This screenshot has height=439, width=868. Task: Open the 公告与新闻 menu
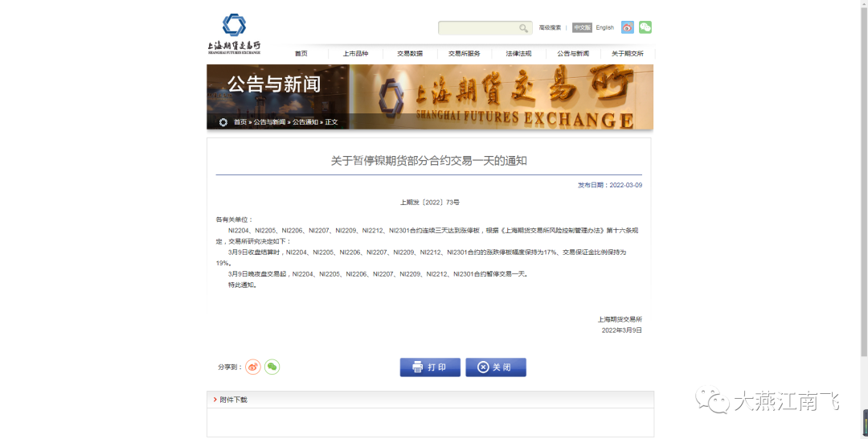coord(573,54)
